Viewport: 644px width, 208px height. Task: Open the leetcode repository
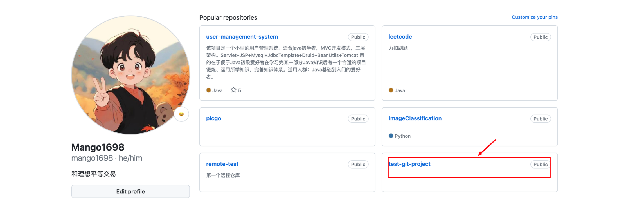[400, 37]
